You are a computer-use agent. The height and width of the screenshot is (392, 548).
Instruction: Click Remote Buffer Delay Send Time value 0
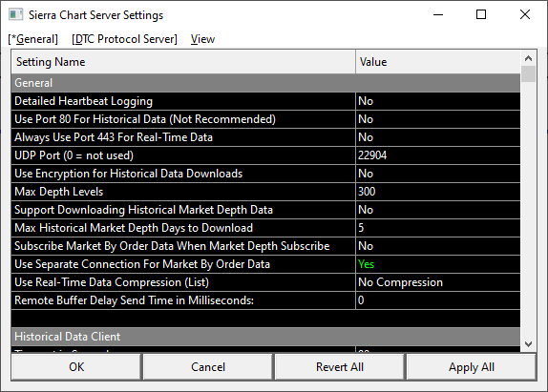[438, 300]
